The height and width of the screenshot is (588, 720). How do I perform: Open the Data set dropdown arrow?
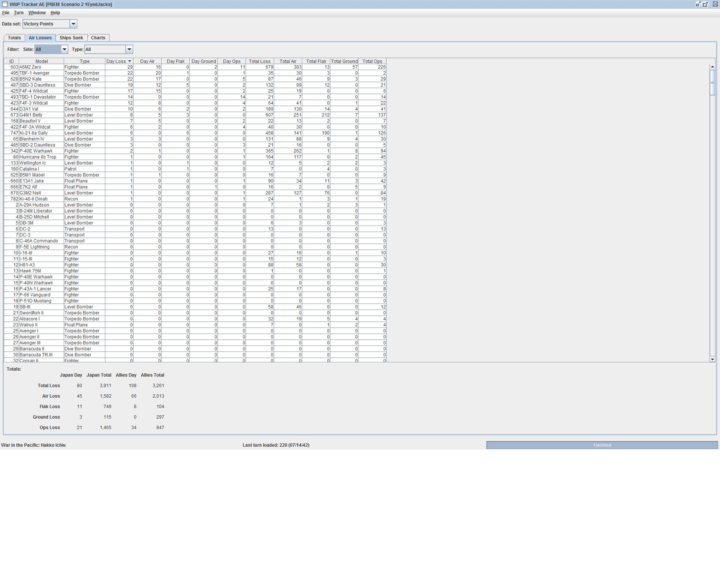coord(73,24)
